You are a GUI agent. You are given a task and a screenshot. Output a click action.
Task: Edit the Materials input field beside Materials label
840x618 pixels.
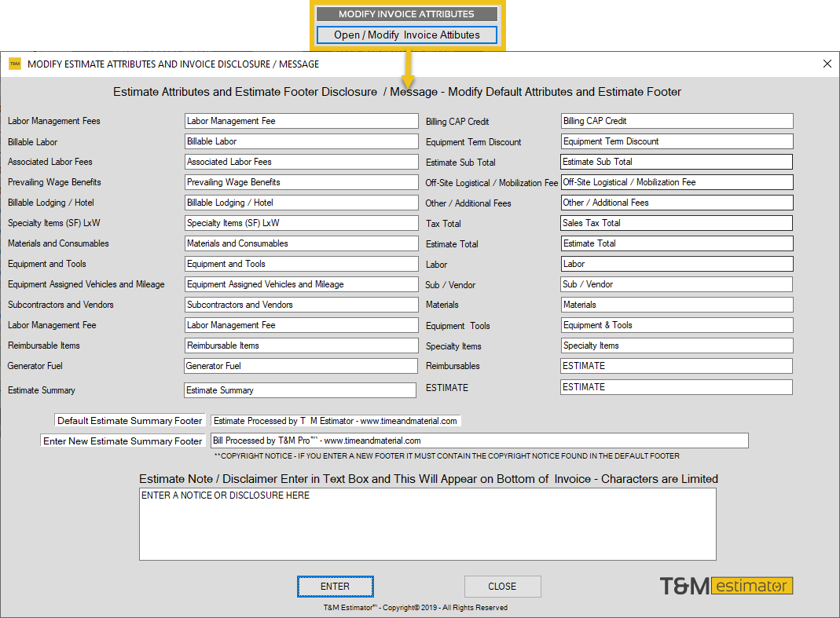(x=677, y=305)
